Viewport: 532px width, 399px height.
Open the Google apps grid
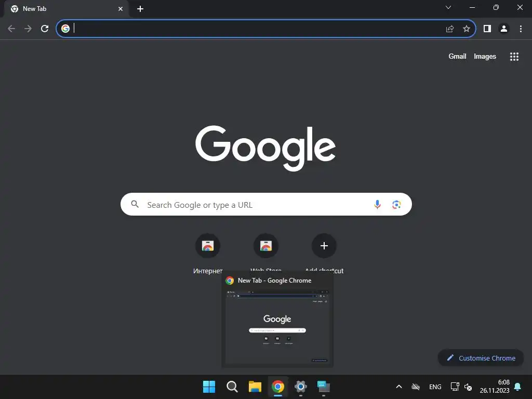click(514, 57)
